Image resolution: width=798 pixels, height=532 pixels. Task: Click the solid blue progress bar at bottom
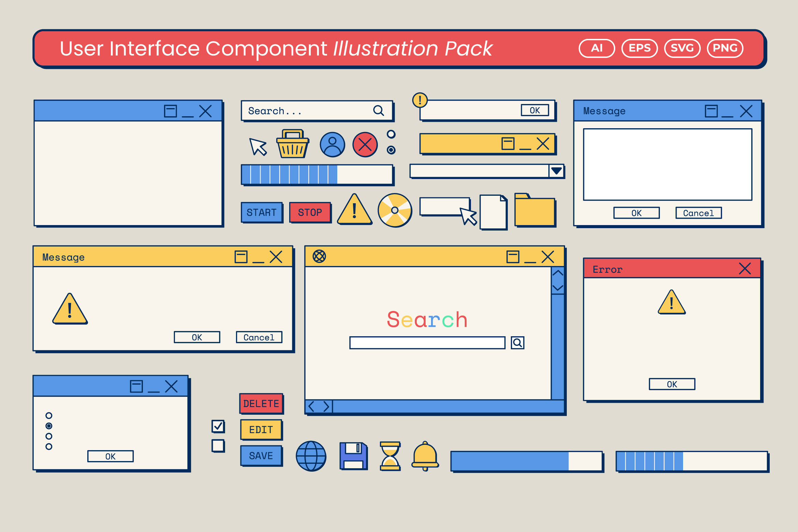pyautogui.click(x=526, y=461)
